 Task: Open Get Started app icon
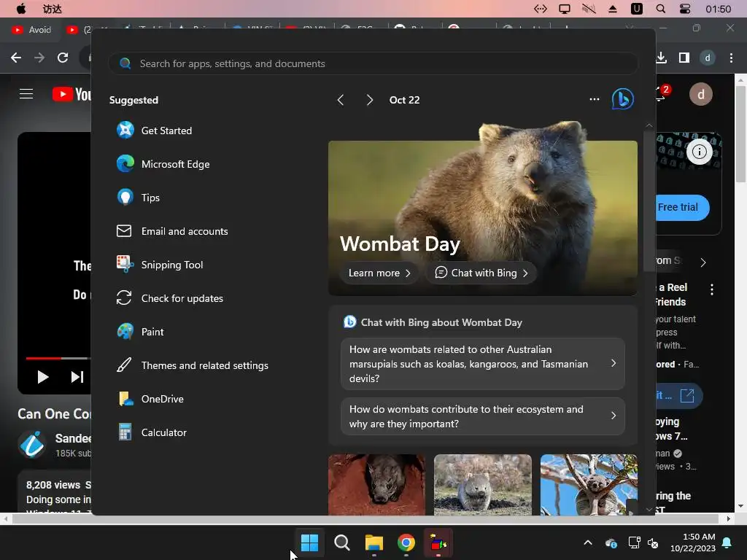[125, 130]
